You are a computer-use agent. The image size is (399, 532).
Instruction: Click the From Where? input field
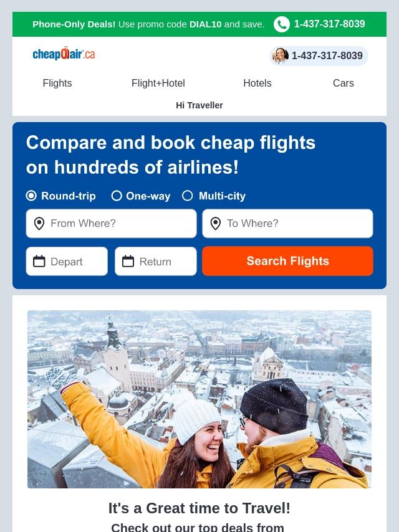(x=112, y=224)
